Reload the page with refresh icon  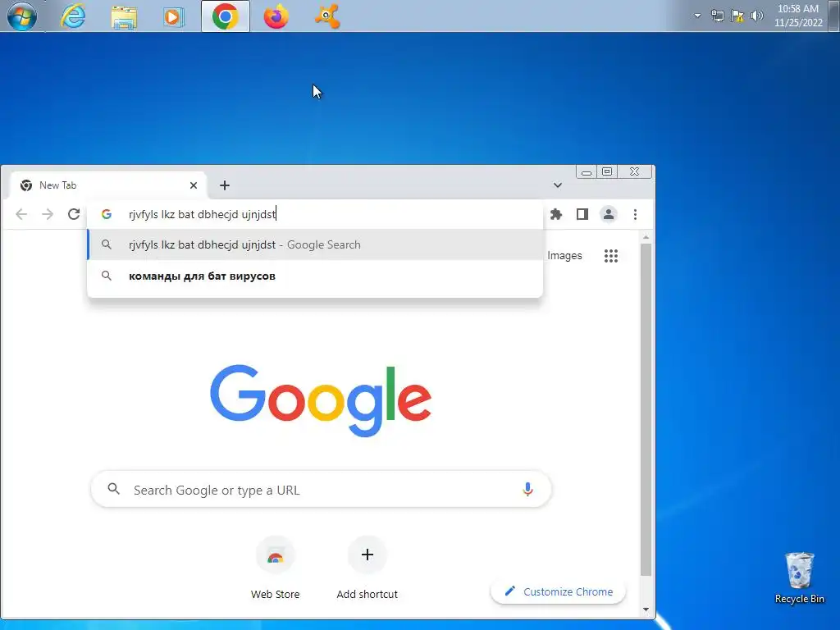pos(74,214)
